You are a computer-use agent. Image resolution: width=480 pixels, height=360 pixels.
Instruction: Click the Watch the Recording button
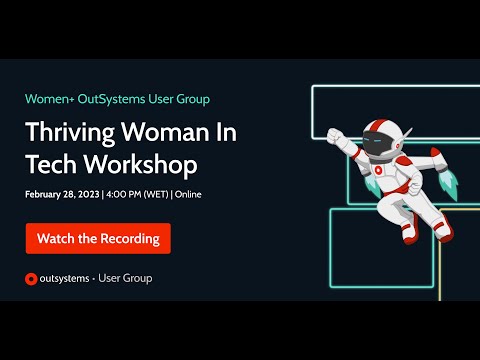click(x=98, y=238)
